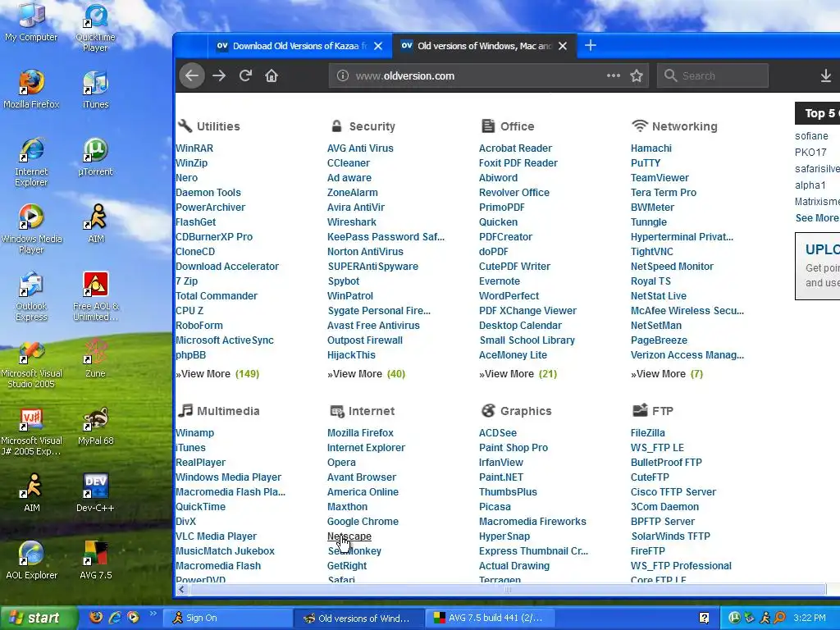
Task: Switch to AVG 7.5 build 441 taskbar item
Action: pyautogui.click(x=491, y=618)
